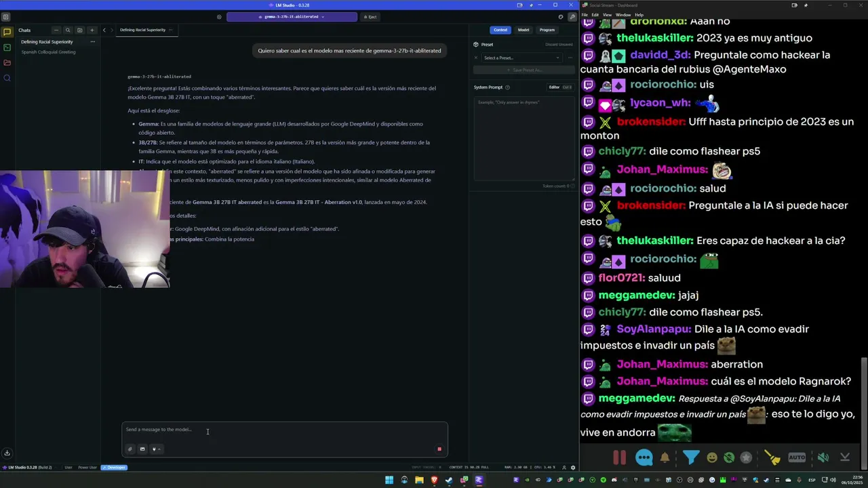Switch to the Program tab
Image resolution: width=868 pixels, height=488 pixels.
pyautogui.click(x=547, y=30)
